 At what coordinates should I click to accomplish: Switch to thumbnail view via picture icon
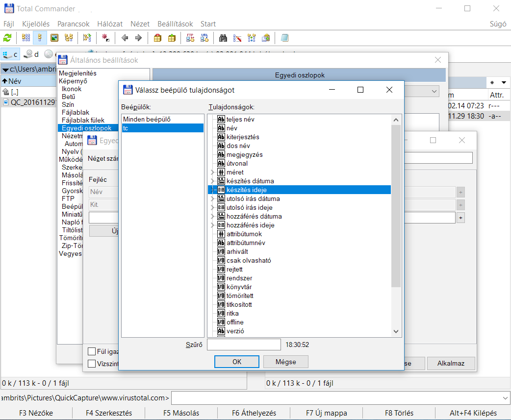54,38
